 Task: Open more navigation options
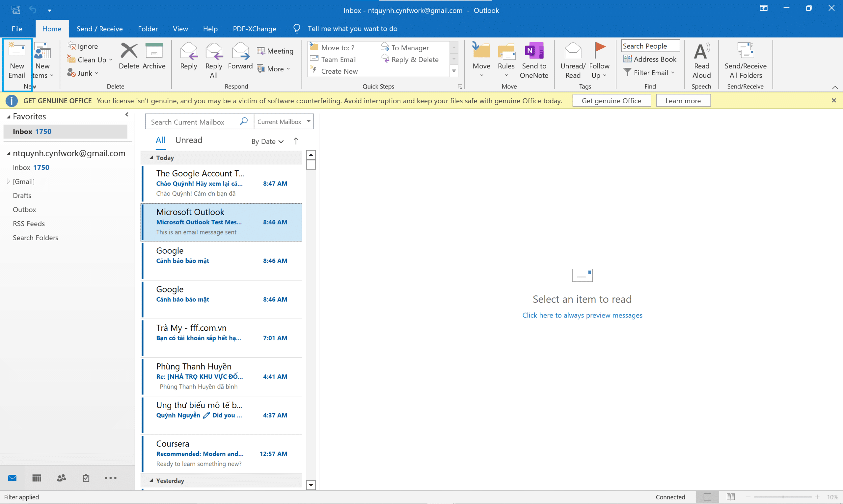pyautogui.click(x=110, y=478)
